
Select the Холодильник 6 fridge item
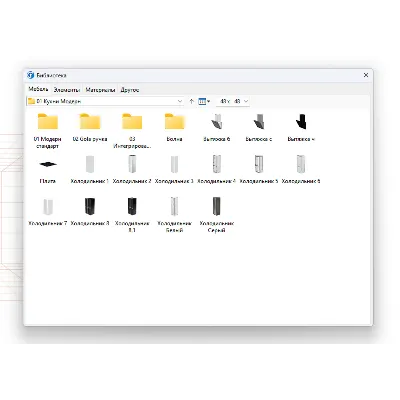point(301,170)
